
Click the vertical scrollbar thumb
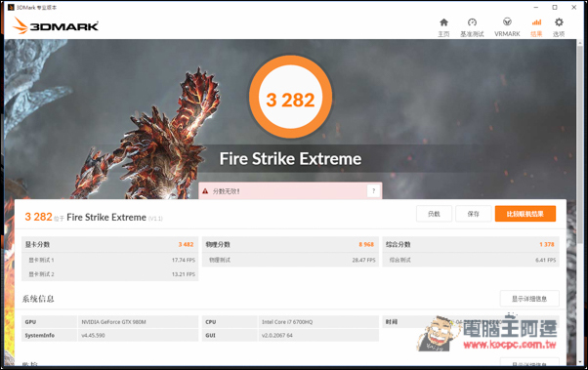click(x=580, y=144)
